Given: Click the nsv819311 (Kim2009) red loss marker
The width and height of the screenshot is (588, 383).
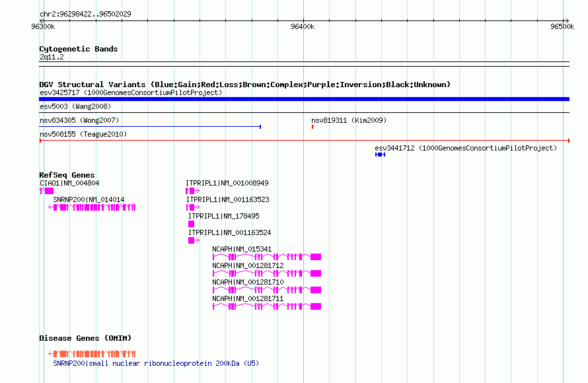Looking at the screenshot, I should tap(312, 127).
